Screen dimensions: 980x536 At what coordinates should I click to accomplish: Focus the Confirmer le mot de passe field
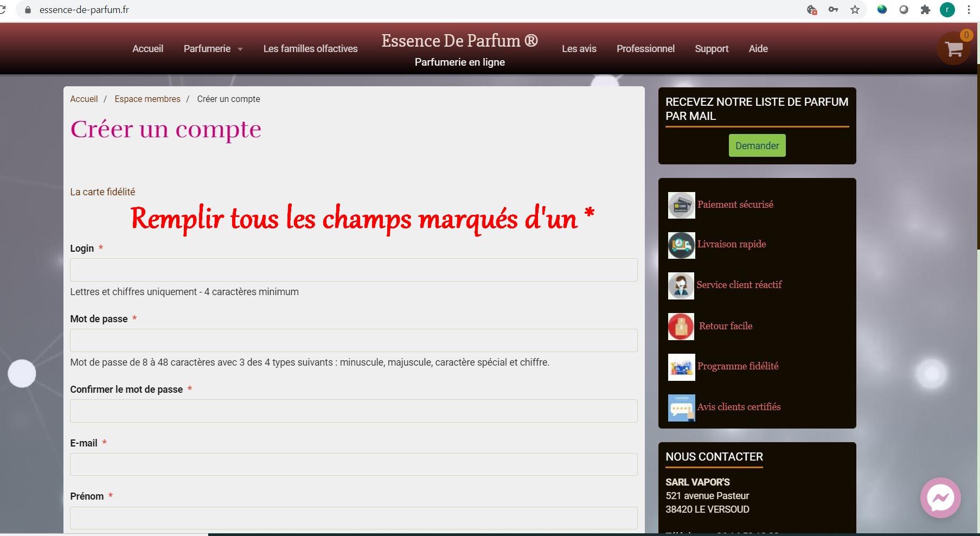pyautogui.click(x=354, y=411)
